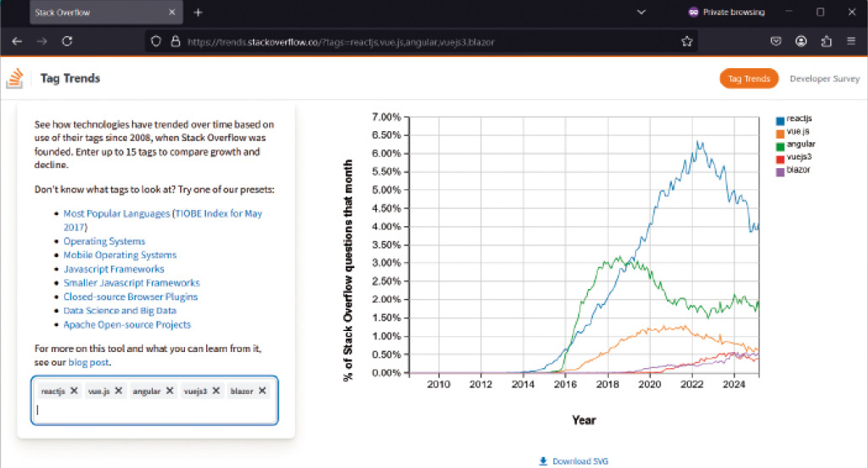868x468 pixels.
Task: Open the Firefox account icon
Action: pos(801,41)
